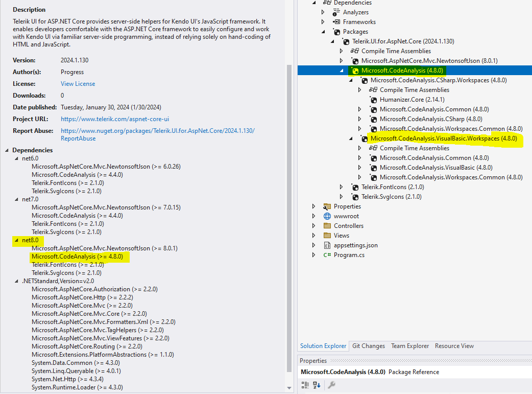Expand the Program.cs node

click(x=313, y=254)
